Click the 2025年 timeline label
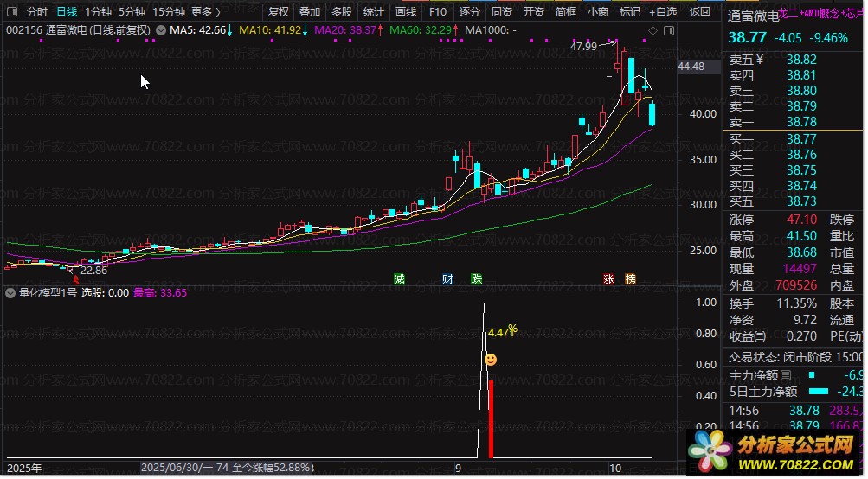Image resolution: width=868 pixels, height=479 pixels. pyautogui.click(x=24, y=469)
